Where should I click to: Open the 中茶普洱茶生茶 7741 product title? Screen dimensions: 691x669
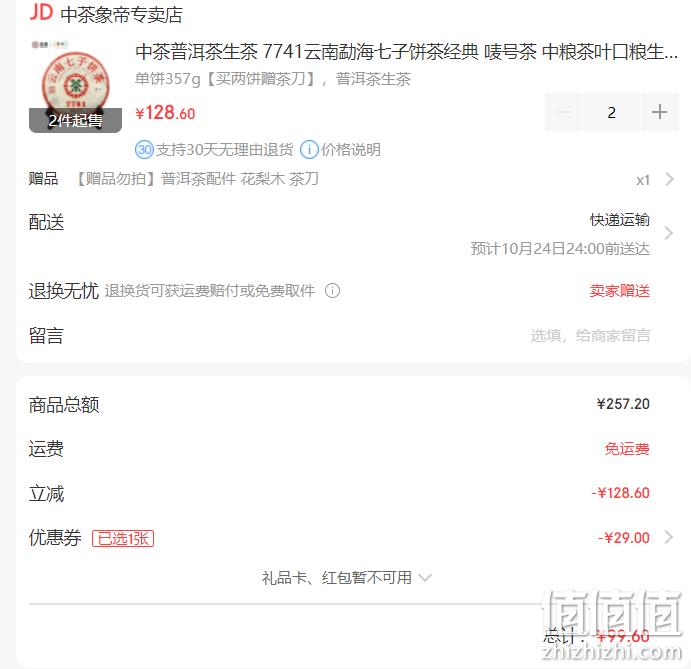click(x=406, y=52)
